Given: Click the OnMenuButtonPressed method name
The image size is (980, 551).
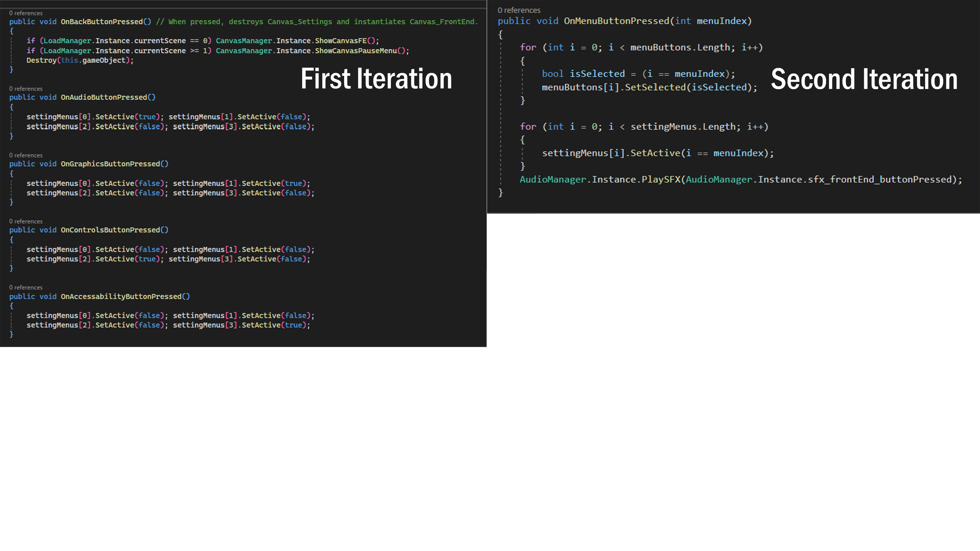Looking at the screenshot, I should pyautogui.click(x=616, y=21).
